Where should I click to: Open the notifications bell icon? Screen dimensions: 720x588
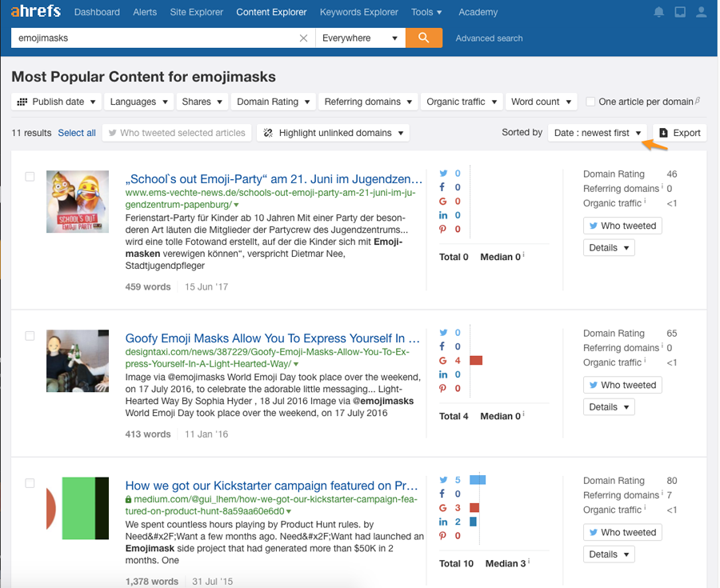pos(659,12)
